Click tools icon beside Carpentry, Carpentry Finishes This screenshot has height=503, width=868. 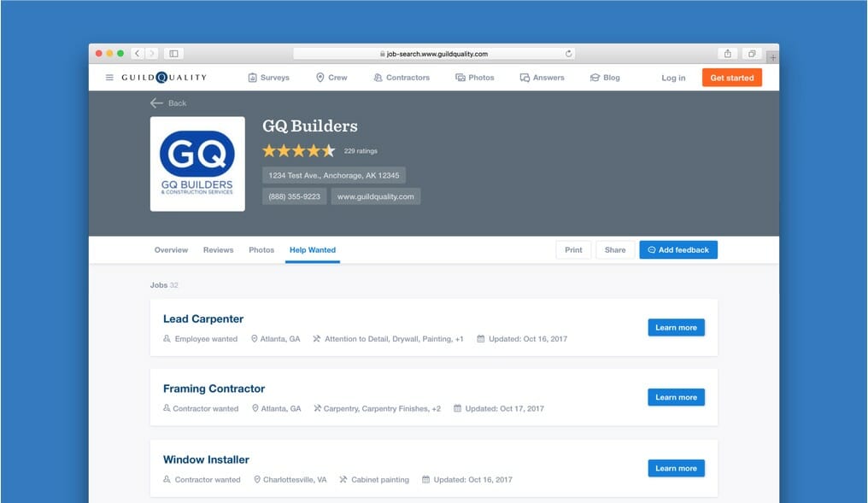317,408
